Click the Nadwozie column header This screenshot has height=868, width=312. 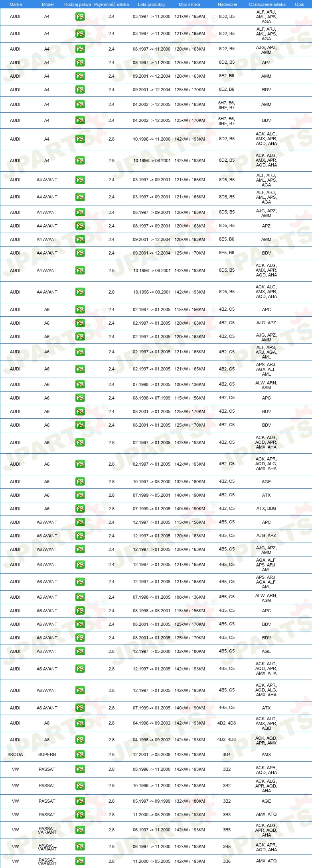click(227, 4)
